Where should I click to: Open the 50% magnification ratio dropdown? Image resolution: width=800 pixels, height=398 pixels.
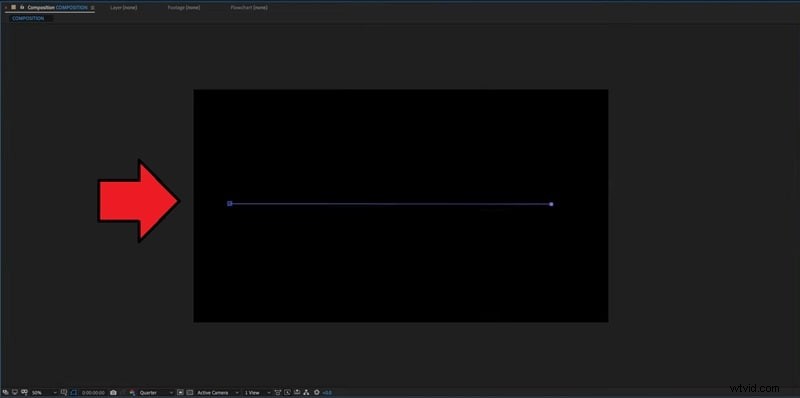pos(44,392)
